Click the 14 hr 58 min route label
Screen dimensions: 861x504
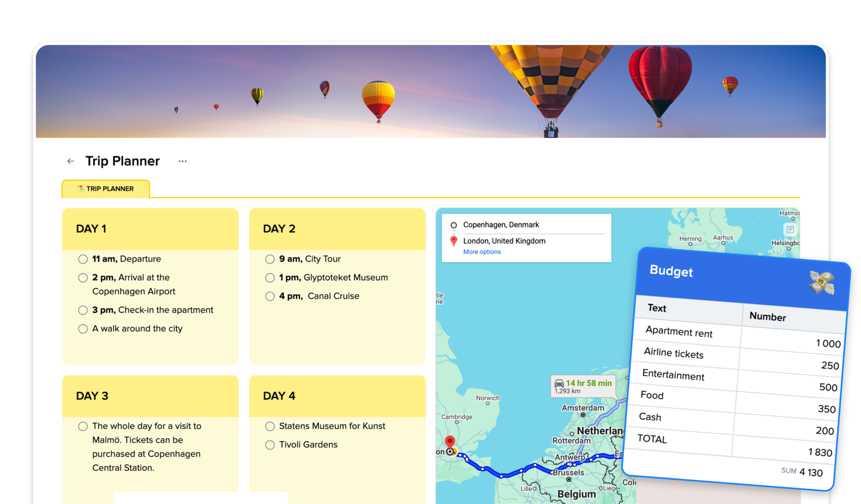coord(588,383)
